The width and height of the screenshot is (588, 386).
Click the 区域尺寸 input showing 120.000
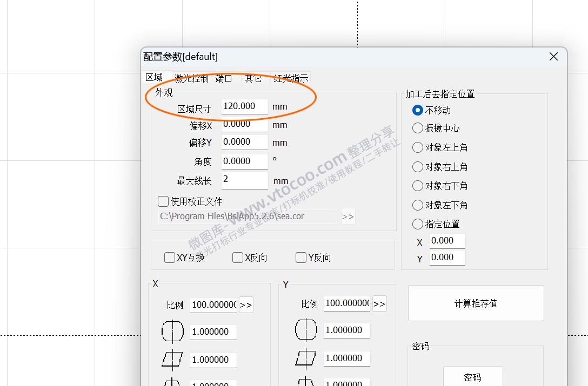(x=244, y=106)
